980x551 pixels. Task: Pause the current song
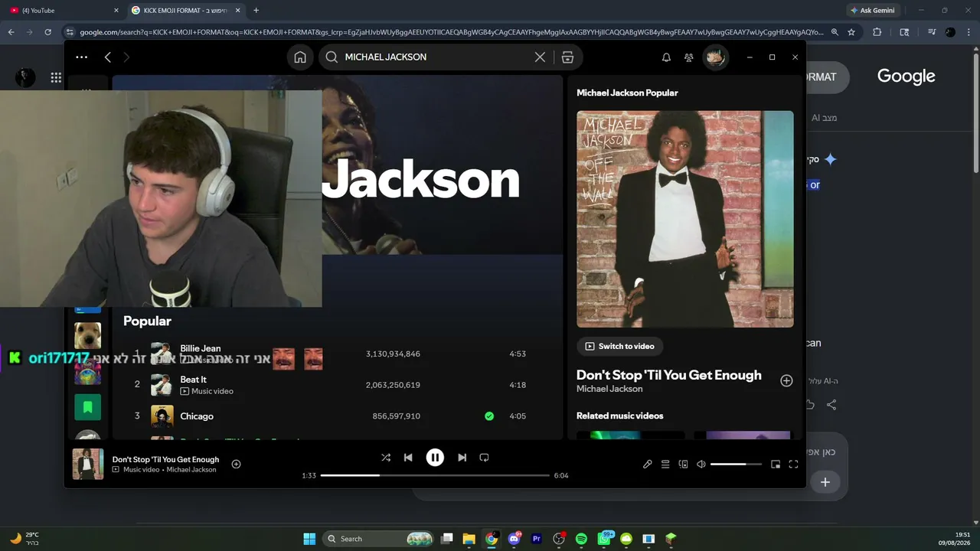click(x=435, y=458)
